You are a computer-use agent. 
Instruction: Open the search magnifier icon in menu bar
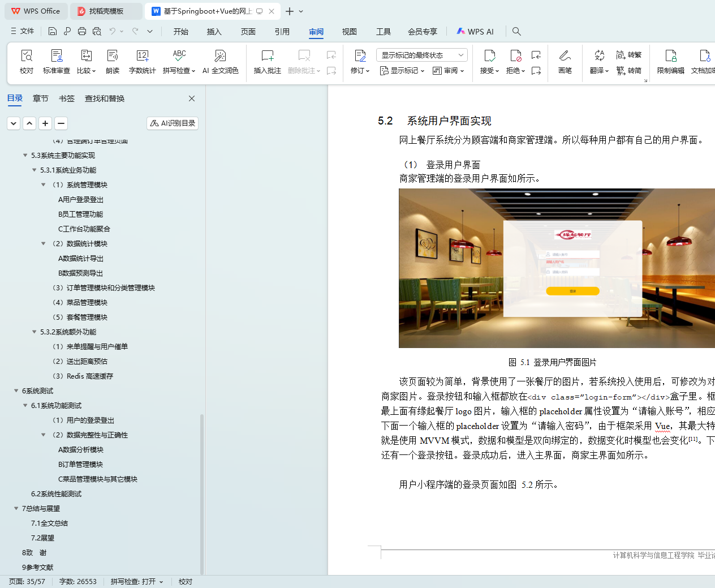tap(516, 31)
